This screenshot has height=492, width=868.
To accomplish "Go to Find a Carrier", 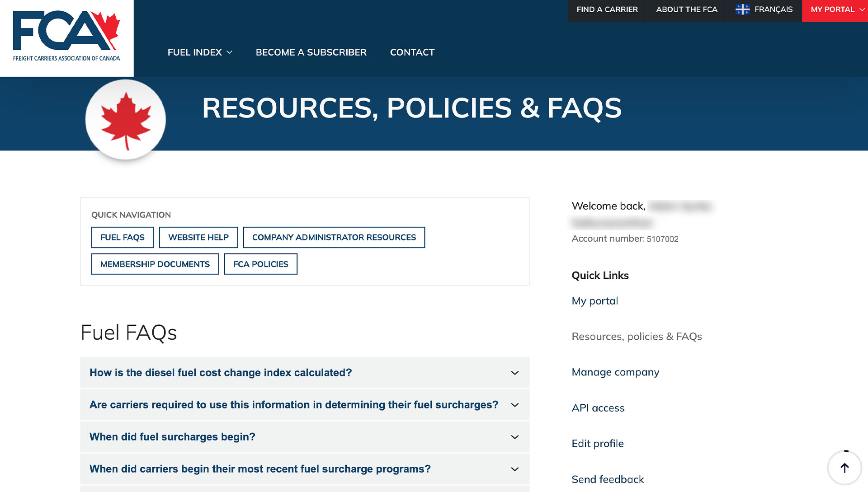I will point(607,9).
